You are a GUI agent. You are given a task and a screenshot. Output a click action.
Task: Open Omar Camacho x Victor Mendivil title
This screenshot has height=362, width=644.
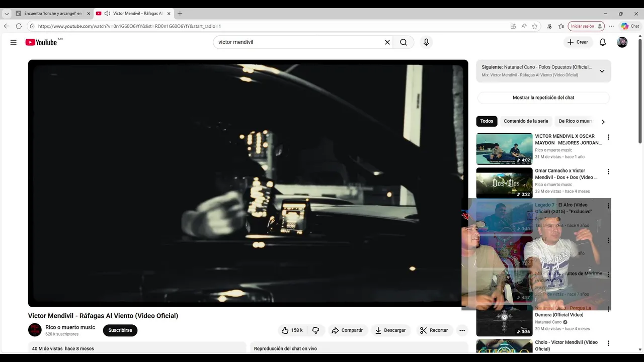(567, 174)
